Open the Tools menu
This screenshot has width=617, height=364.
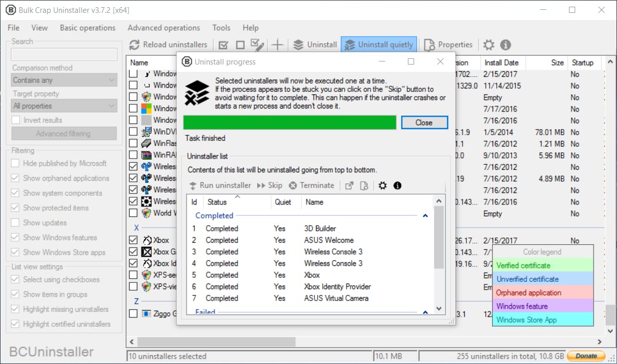coord(221,28)
